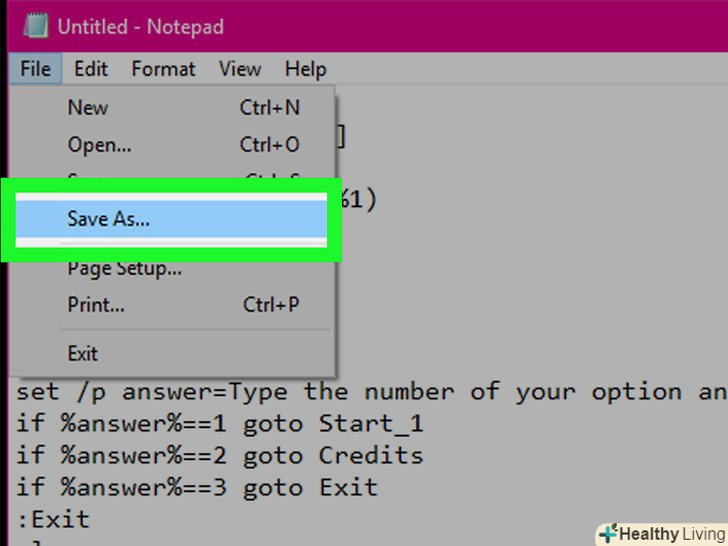Click the Healthy Living plus logo
Screen dimensions: 728x546
[608, 533]
